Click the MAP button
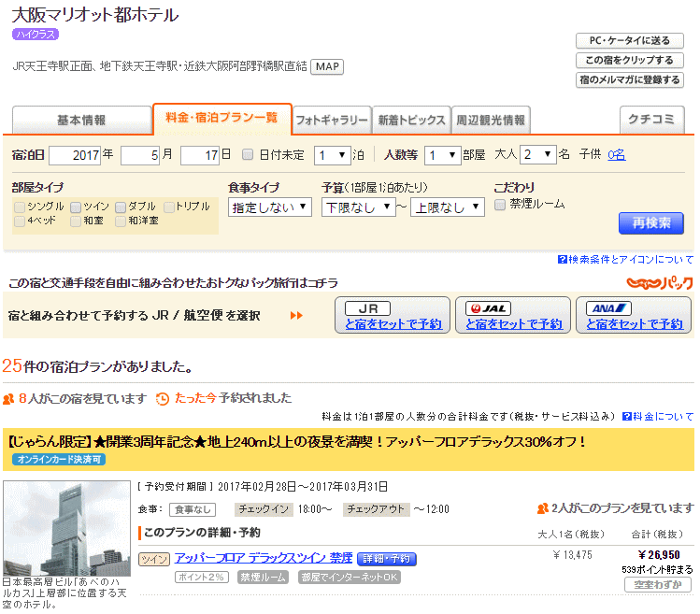Image resolution: width=700 pixels, height=614 pixels. [x=327, y=67]
